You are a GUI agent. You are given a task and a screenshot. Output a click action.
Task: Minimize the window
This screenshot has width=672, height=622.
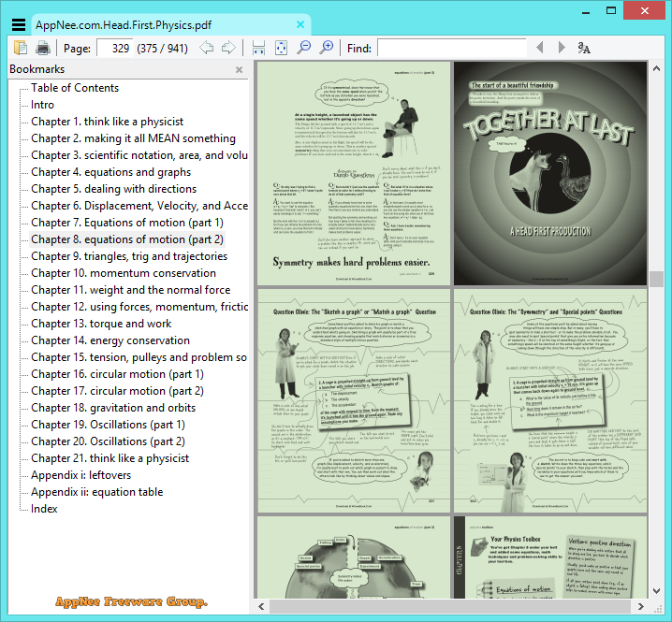coord(586,11)
